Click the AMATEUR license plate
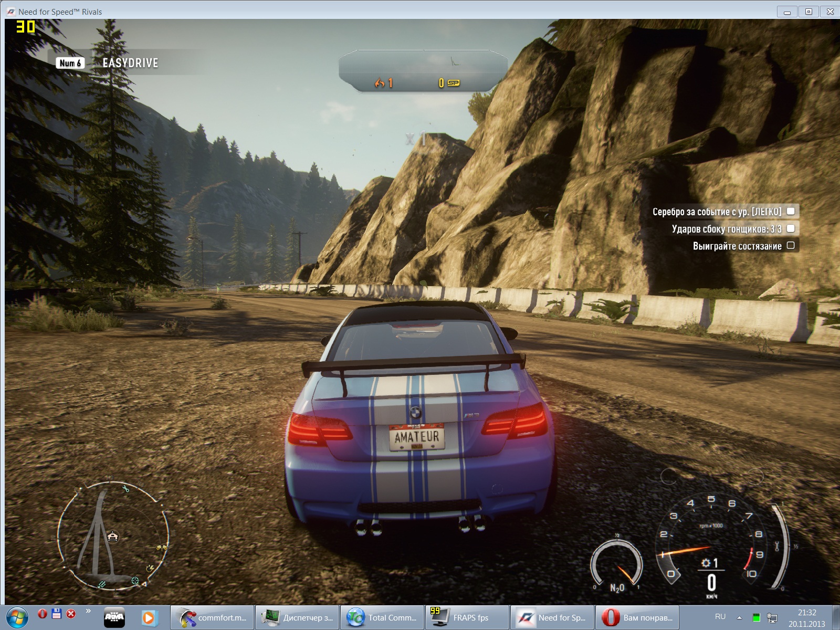 [x=417, y=437]
